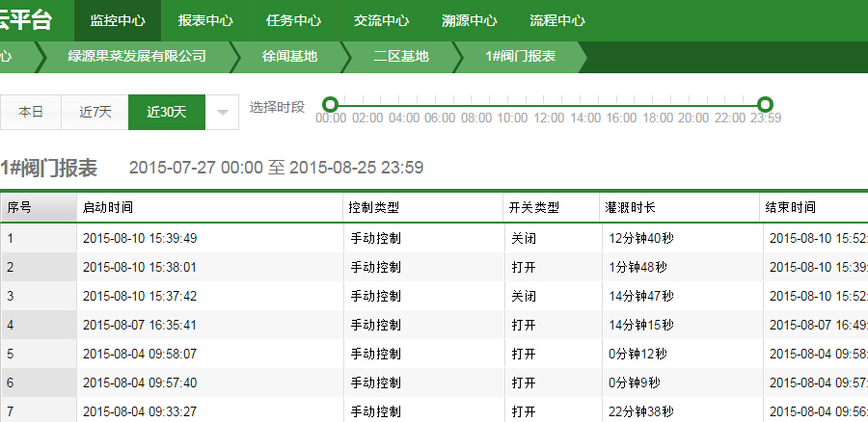Sort by the 启动时间 column header
Screen dimensions: 868x422
(x=108, y=207)
